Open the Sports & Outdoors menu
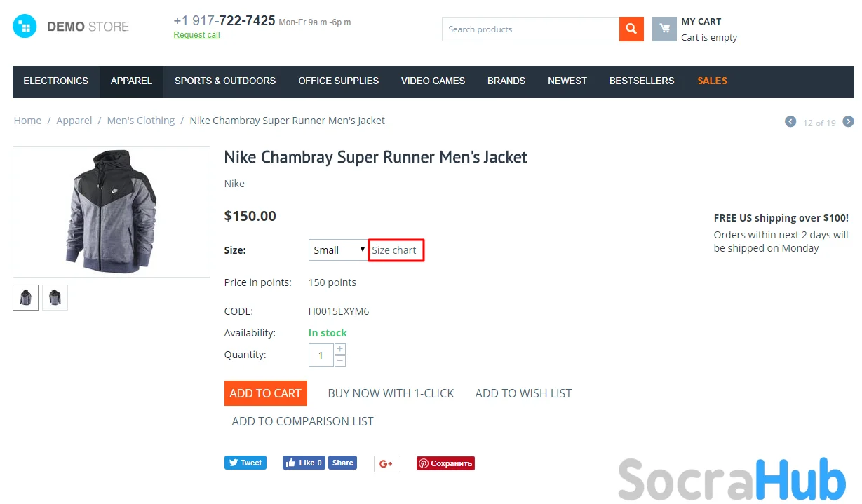This screenshot has width=862, height=504. tap(225, 81)
